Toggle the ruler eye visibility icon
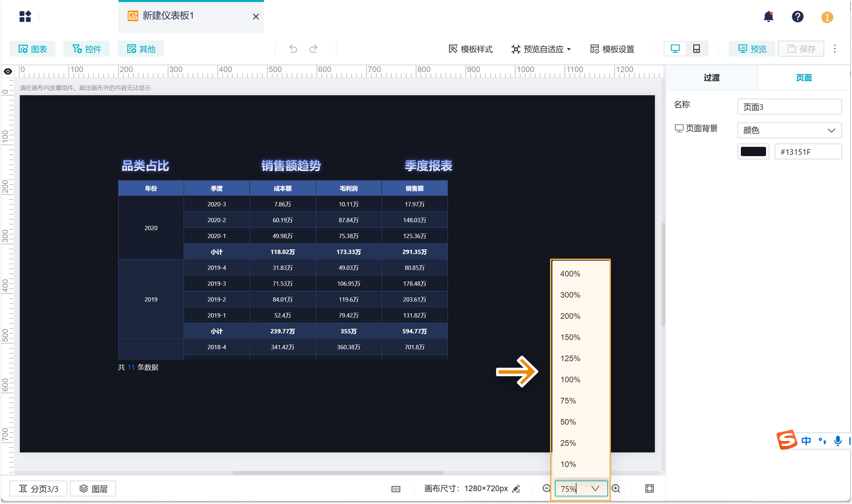Screen dimensions: 852x504 (8, 71)
